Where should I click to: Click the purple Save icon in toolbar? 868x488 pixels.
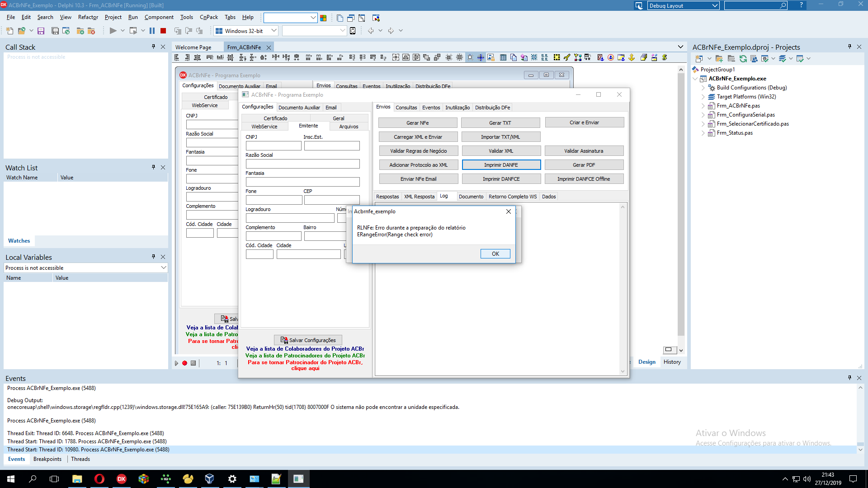click(x=41, y=31)
